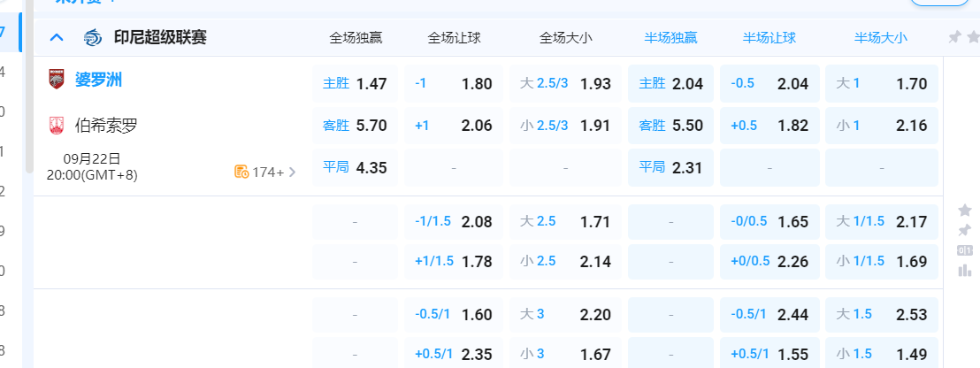980x368 pixels.
Task: Select 客胜 full-time odds 5.70
Action: click(355, 126)
